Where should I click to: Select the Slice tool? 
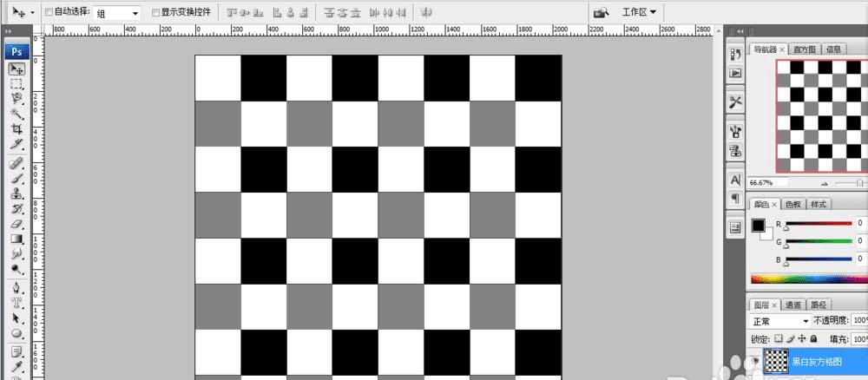click(x=17, y=144)
